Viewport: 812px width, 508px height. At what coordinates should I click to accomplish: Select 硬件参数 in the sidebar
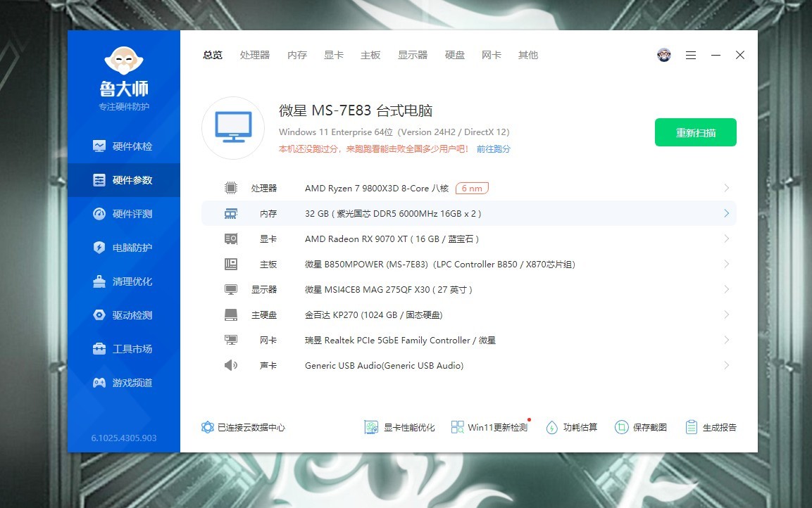124,180
